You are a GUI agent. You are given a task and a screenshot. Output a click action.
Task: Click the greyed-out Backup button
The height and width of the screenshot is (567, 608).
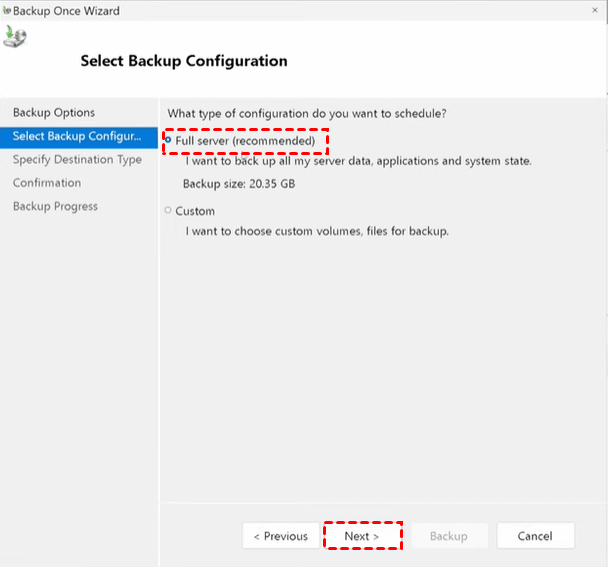(x=448, y=536)
